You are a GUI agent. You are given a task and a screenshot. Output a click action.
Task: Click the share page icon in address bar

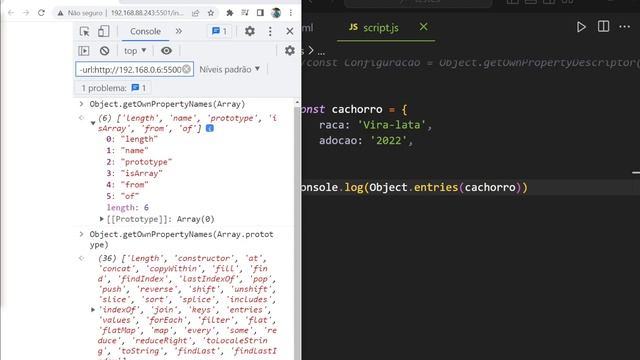pyautogui.click(x=196, y=13)
